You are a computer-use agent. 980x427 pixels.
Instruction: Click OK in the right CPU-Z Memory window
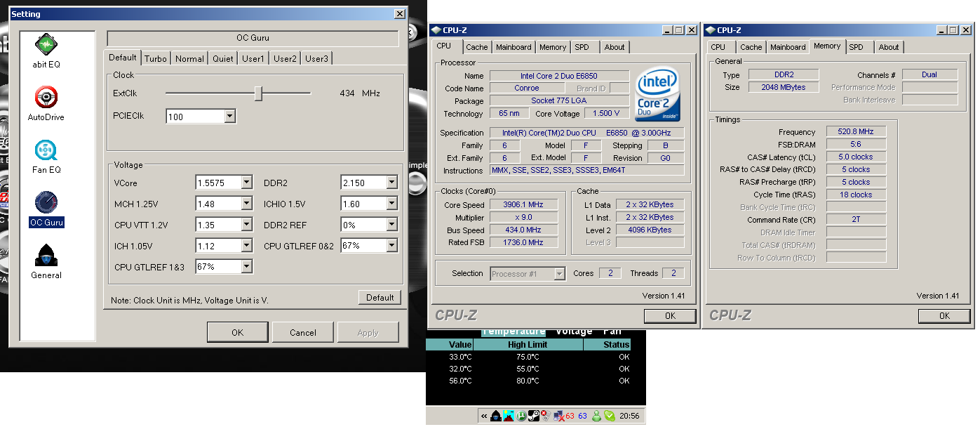click(944, 315)
